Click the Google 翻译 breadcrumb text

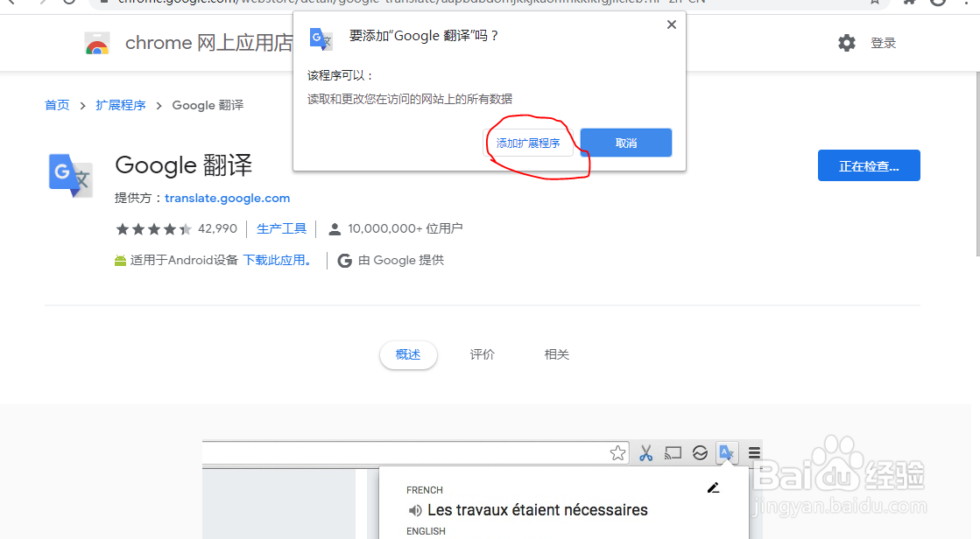tap(208, 105)
